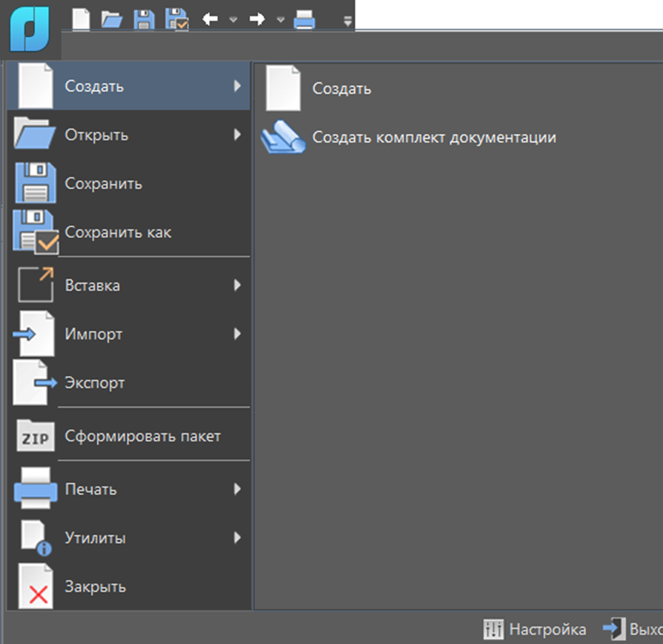The width and height of the screenshot is (663, 644).
Task: Click the ZIP icon beside Сформировать пакет
Action: pyautogui.click(x=36, y=436)
